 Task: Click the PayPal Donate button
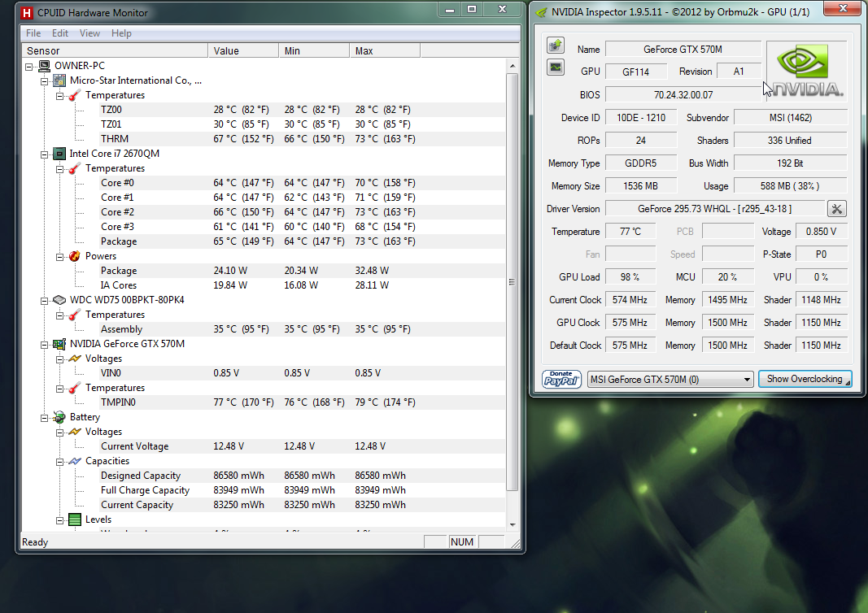pyautogui.click(x=561, y=379)
